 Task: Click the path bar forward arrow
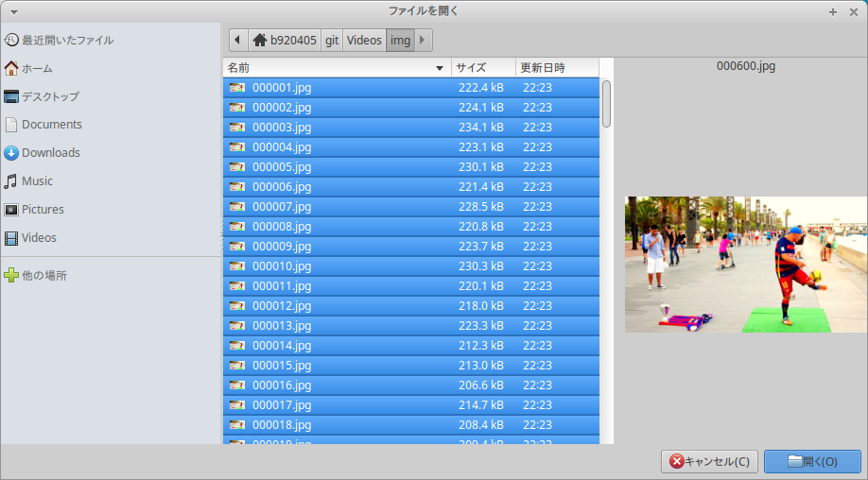tap(423, 40)
